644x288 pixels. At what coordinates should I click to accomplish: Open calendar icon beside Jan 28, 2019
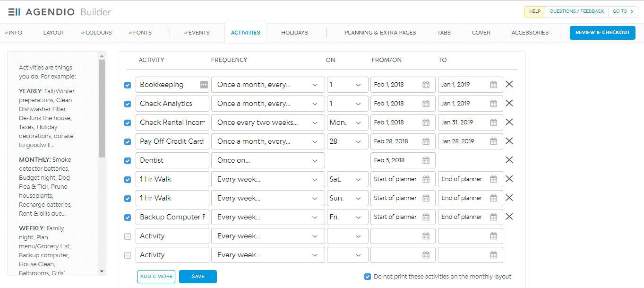click(493, 141)
